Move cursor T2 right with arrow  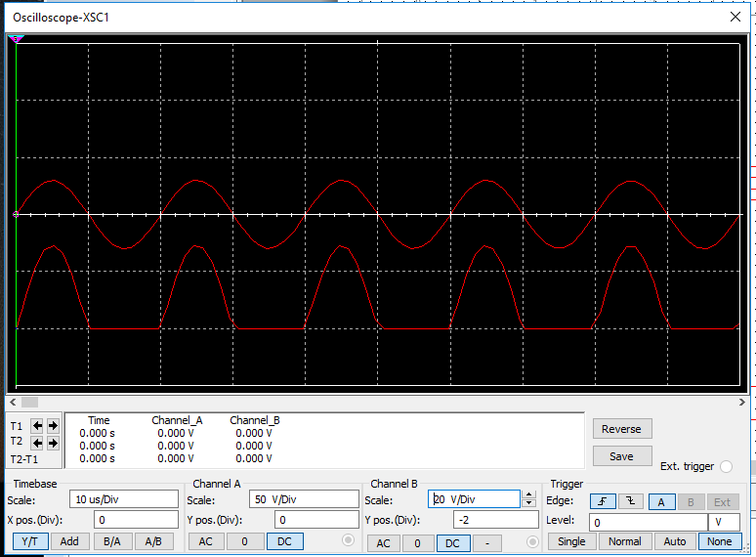(53, 443)
